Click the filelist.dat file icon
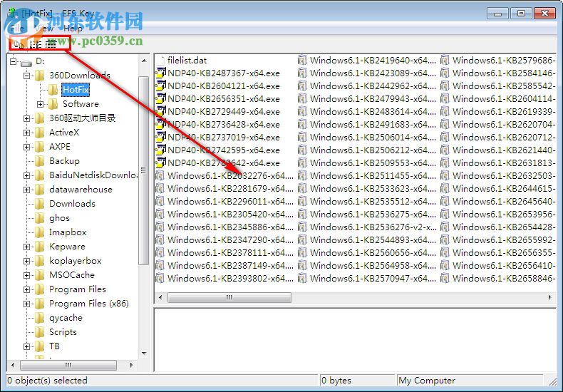The width and height of the screenshot is (563, 392). click(x=160, y=61)
